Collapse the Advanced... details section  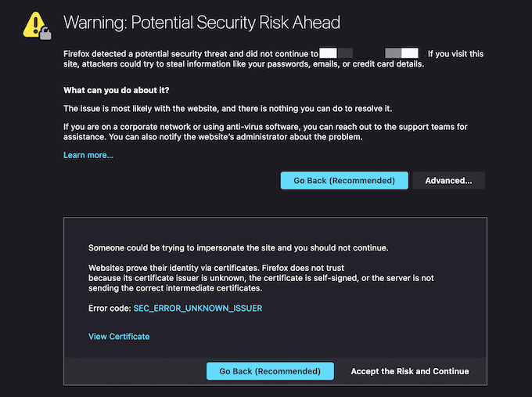[448, 181]
